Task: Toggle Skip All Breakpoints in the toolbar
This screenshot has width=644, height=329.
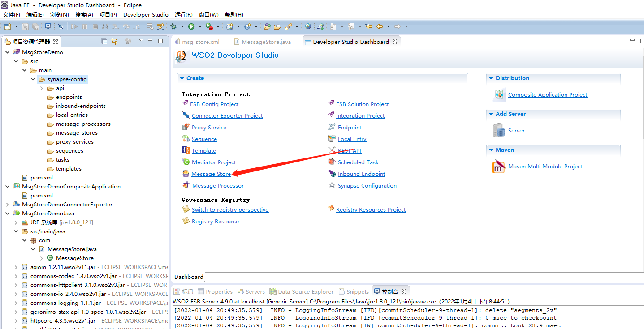Action: pyautogui.click(x=61, y=26)
